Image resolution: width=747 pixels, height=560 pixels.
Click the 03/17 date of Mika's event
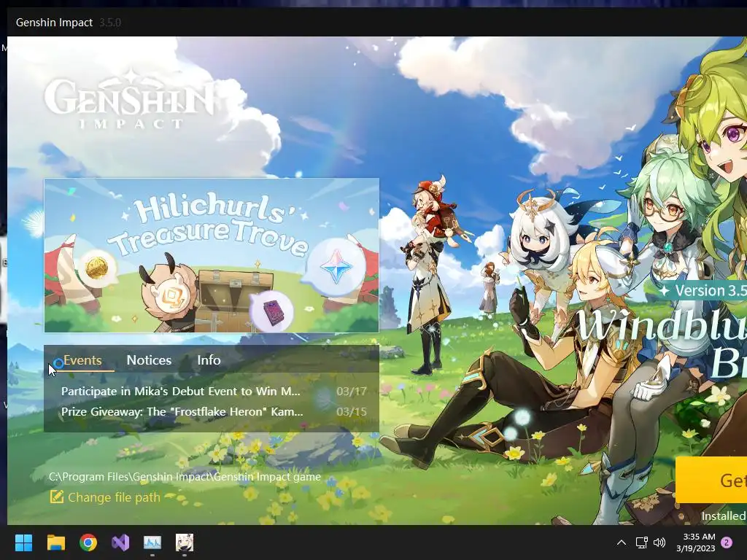[352, 392]
